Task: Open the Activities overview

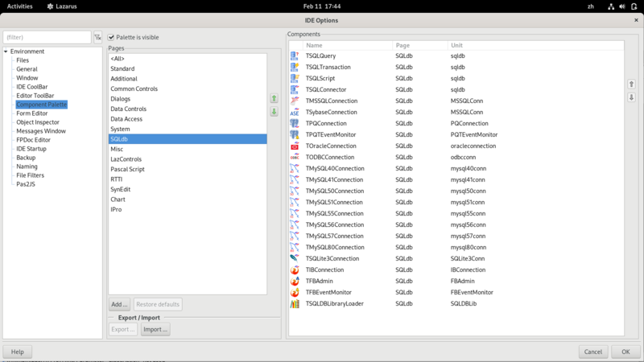Action: [x=19, y=6]
